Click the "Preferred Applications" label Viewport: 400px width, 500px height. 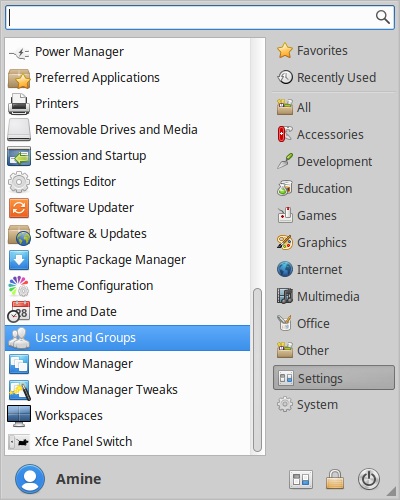(x=97, y=78)
